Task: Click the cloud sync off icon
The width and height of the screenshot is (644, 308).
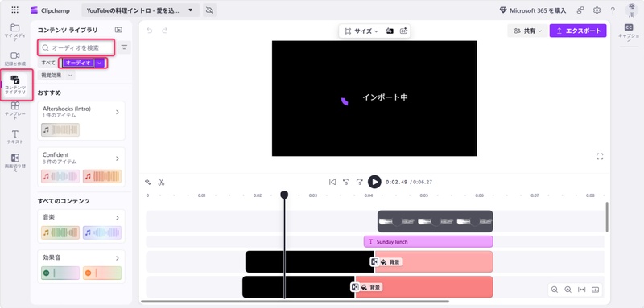Action: 209,10
